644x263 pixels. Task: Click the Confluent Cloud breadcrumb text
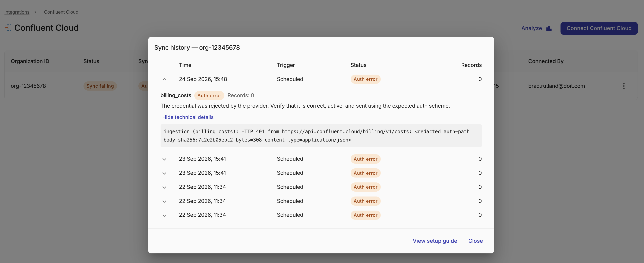click(61, 12)
